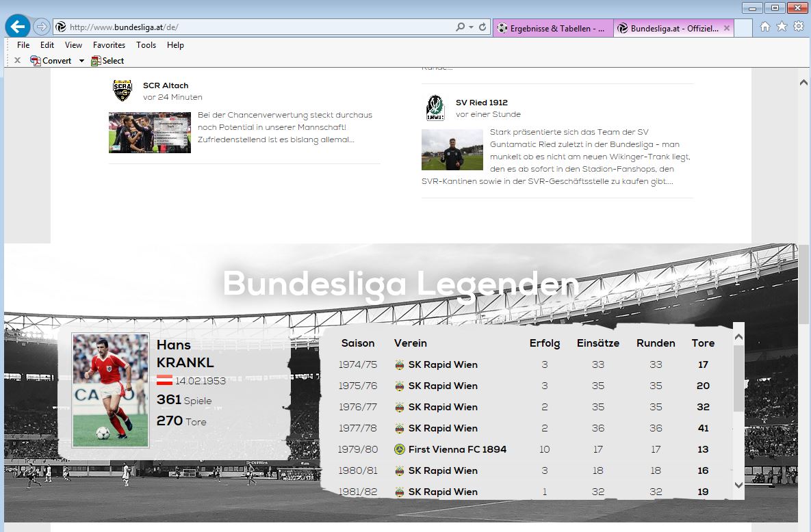811x532 pixels.
Task: Click the page favicon in address bar
Action: point(61,27)
